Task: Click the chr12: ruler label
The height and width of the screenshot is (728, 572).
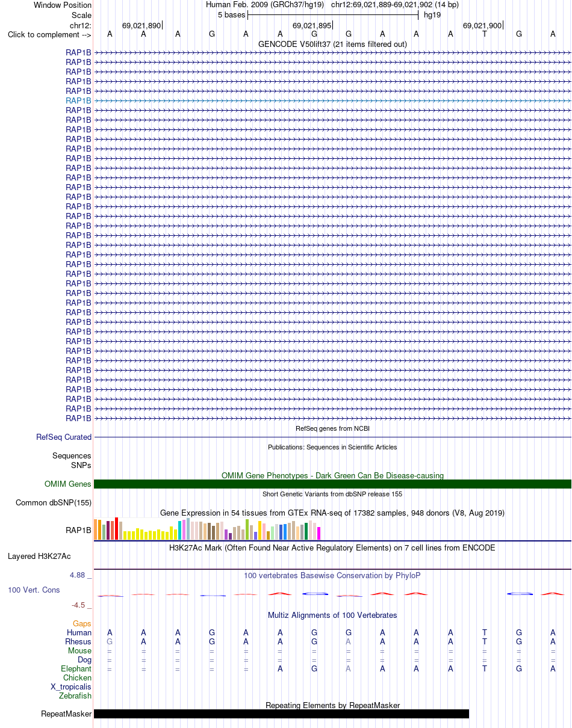Action: pyautogui.click(x=81, y=25)
